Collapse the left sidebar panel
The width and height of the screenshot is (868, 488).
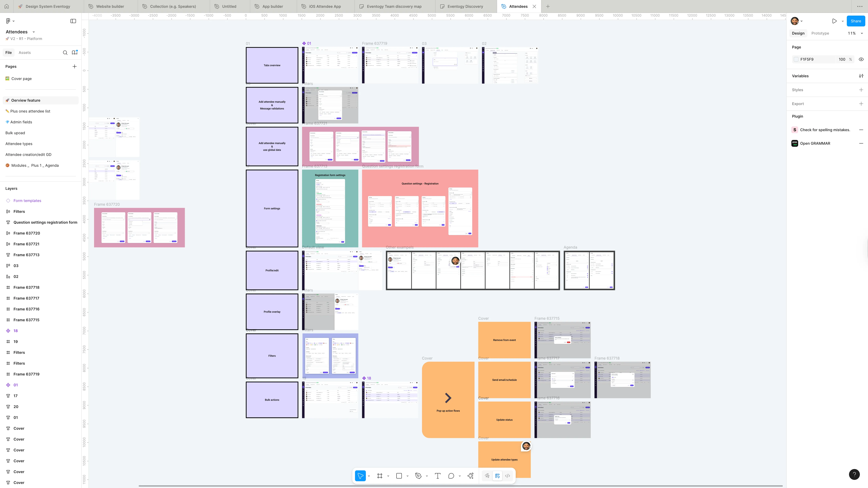point(73,21)
